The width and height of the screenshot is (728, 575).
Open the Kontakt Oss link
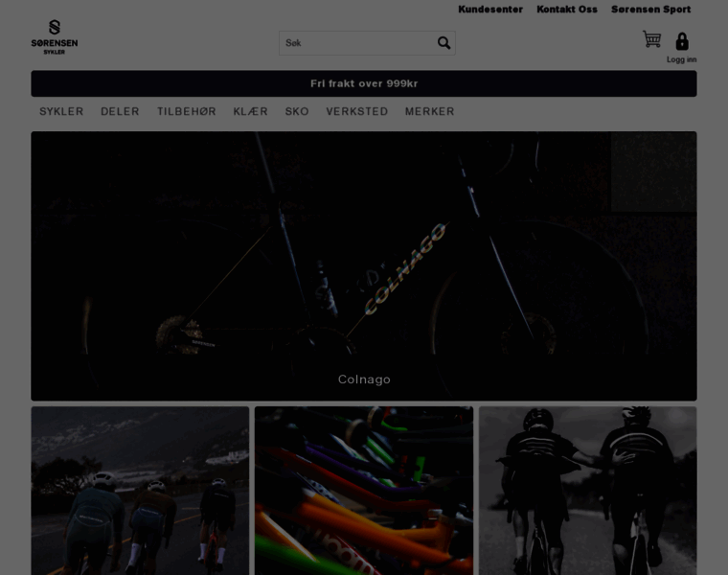pyautogui.click(x=567, y=10)
